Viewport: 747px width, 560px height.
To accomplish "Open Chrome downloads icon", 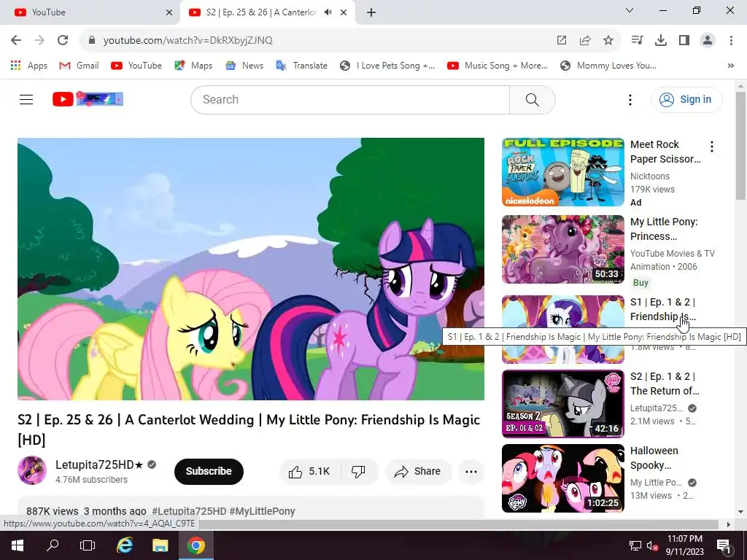I will pos(661,41).
